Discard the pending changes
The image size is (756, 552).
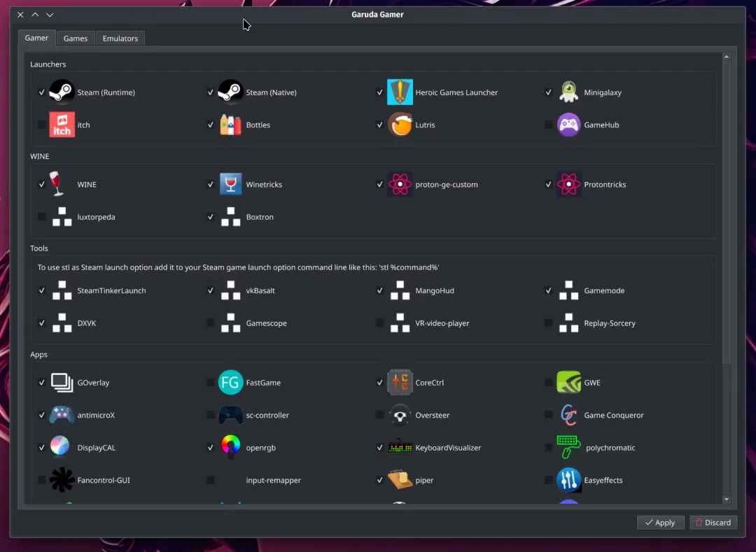(x=713, y=522)
